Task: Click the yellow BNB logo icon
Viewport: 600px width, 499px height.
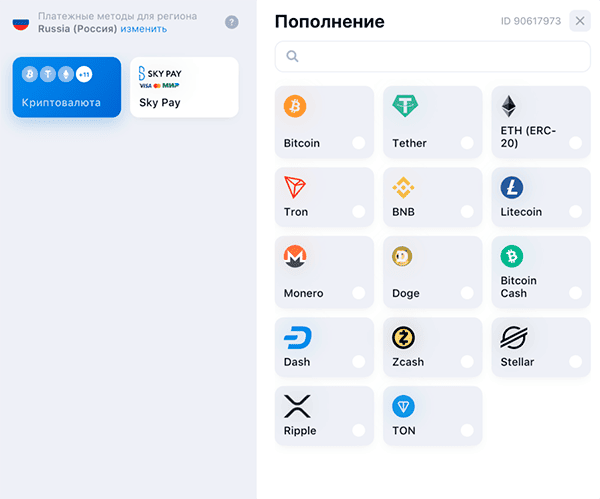Action: pyautogui.click(x=403, y=188)
